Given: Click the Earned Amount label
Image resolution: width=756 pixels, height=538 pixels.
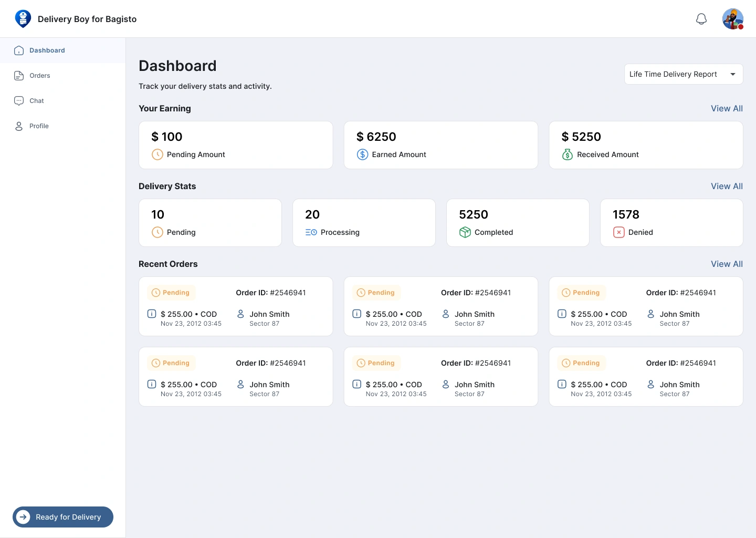Looking at the screenshot, I should 399,154.
